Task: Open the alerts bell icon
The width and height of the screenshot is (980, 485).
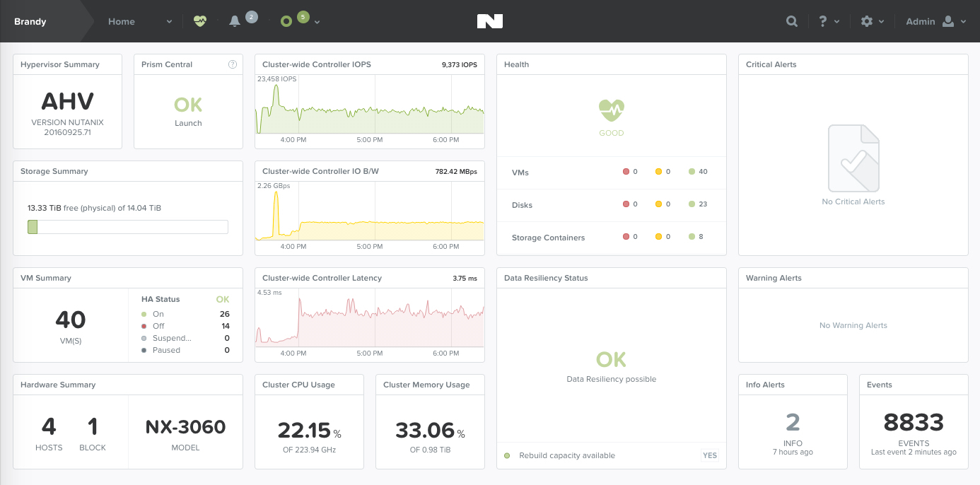Action: click(235, 21)
